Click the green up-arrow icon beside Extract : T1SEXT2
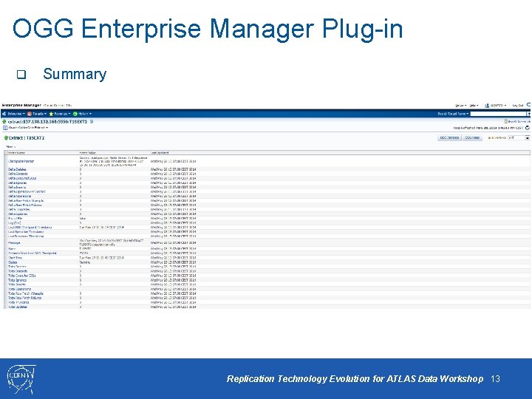This screenshot has height=399, width=532. pos(6,137)
